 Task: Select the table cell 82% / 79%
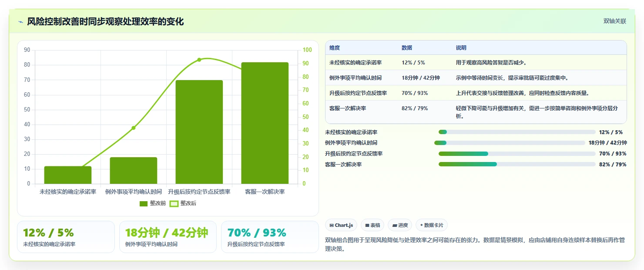(x=415, y=108)
